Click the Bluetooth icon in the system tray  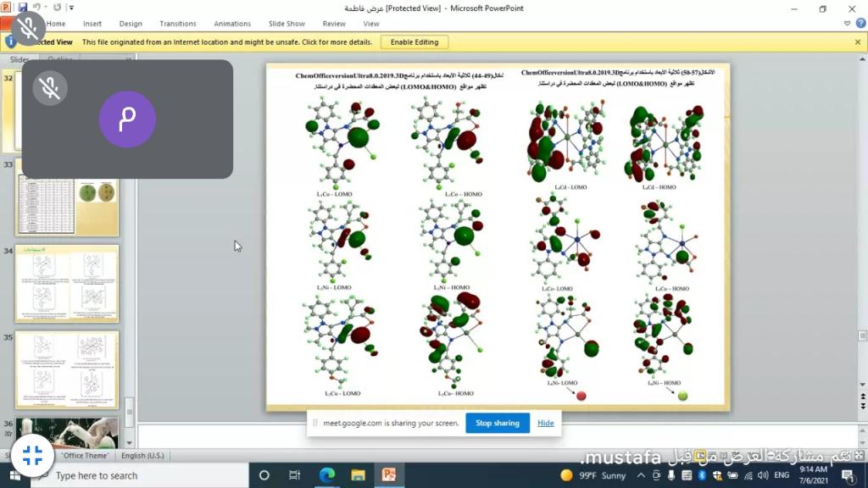[702, 475]
